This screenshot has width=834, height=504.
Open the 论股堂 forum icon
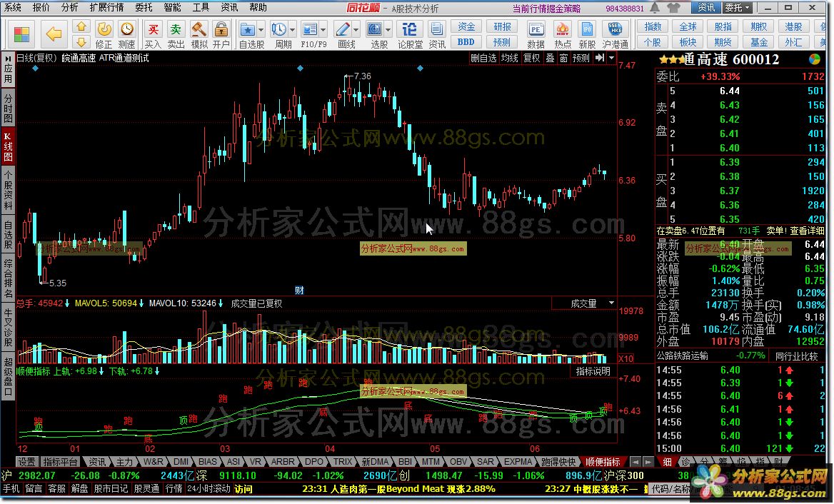410,34
